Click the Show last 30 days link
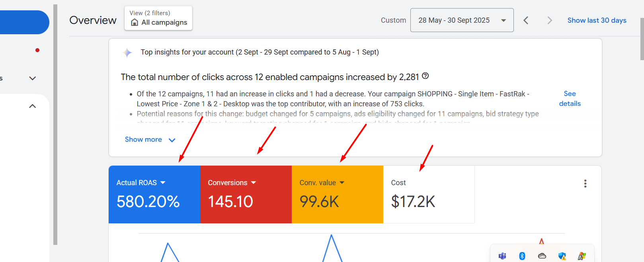 [x=597, y=20]
